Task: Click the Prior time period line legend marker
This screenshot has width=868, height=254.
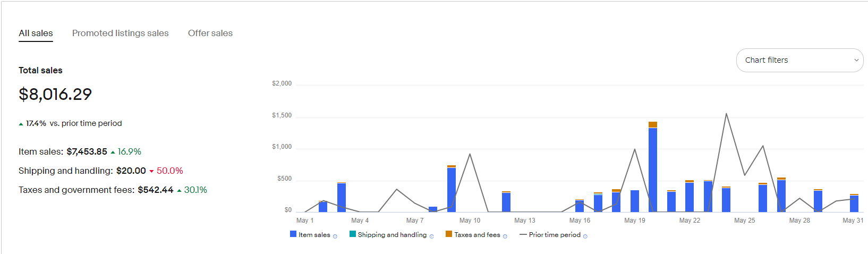Action: pos(523,234)
